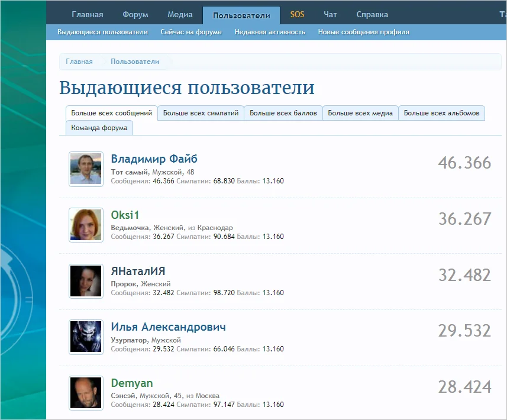The width and height of the screenshot is (507, 420).
Task: Click the large 46.366 message count
Action: click(x=464, y=163)
